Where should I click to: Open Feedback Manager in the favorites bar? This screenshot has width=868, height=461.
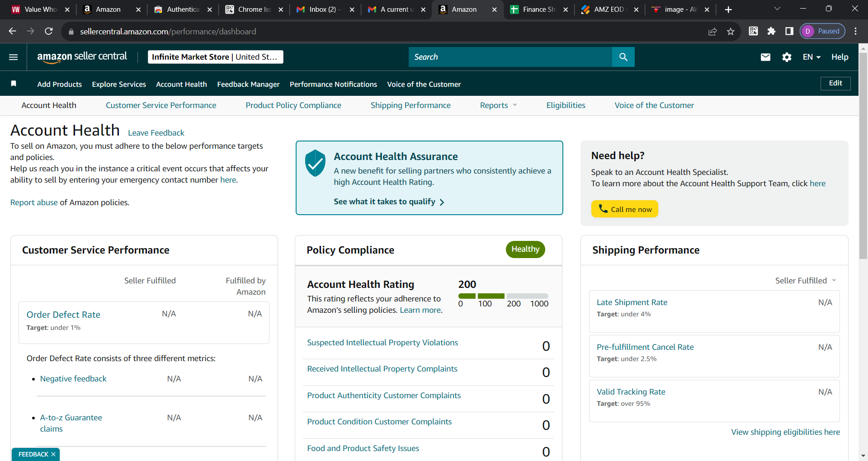248,84
